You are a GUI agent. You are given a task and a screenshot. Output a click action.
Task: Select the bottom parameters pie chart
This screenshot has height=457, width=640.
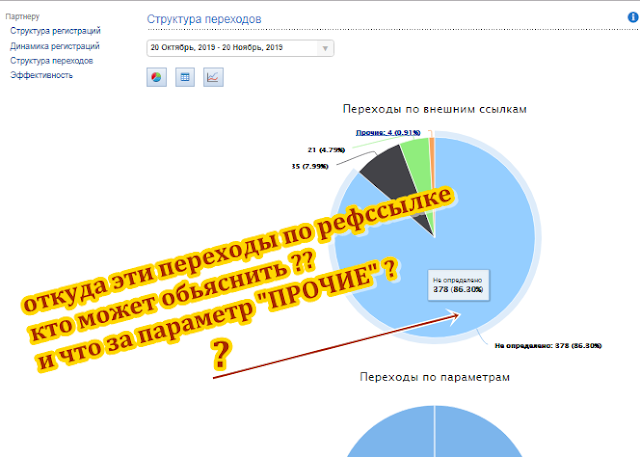coord(434,431)
